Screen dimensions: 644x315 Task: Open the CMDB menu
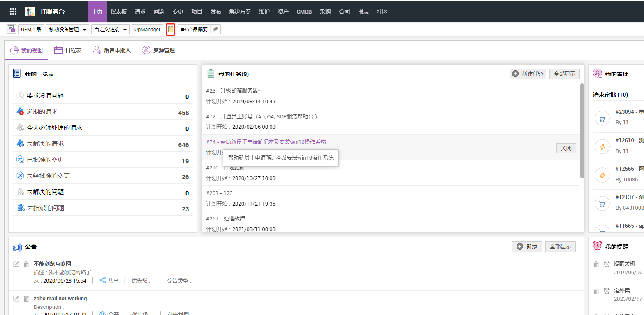(304, 12)
